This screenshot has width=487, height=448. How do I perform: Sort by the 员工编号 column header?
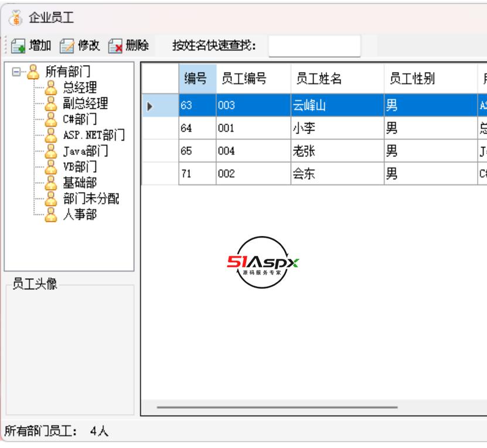(x=253, y=78)
